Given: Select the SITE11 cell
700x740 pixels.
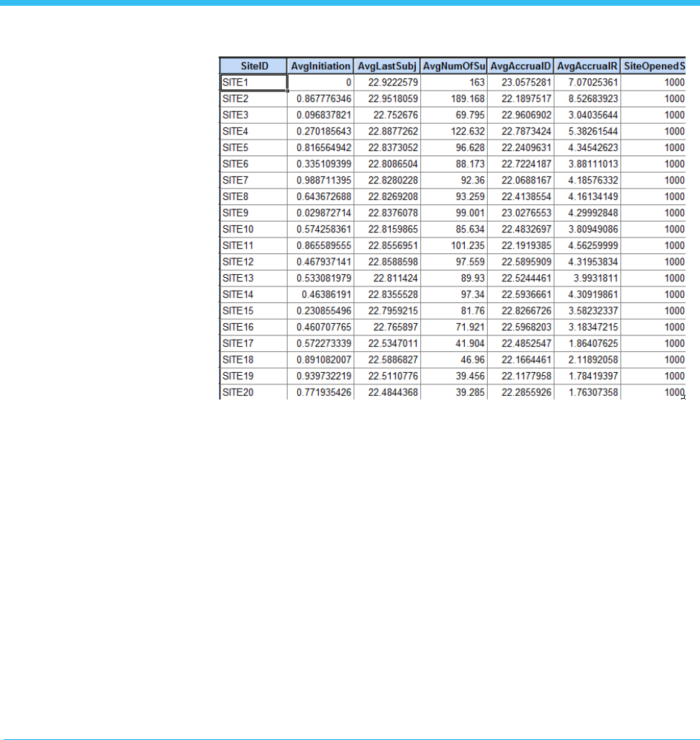Looking at the screenshot, I should point(254,245).
